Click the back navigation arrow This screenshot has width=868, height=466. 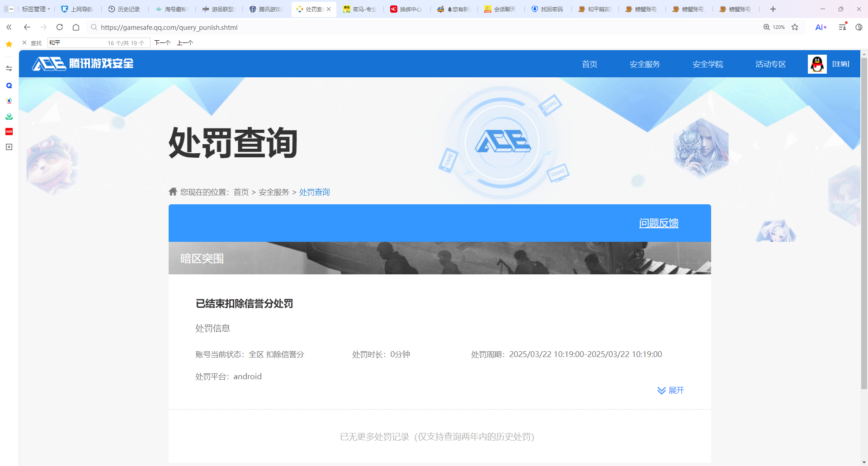tap(27, 27)
